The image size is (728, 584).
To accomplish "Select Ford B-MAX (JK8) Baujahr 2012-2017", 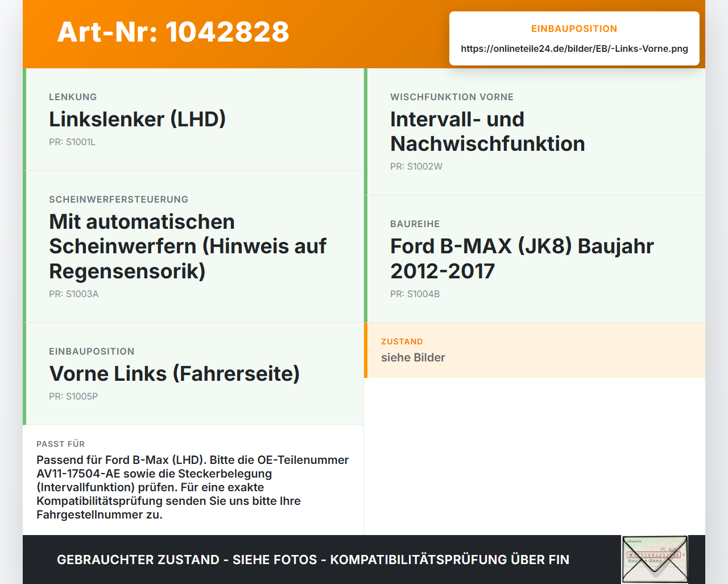I will [x=522, y=258].
